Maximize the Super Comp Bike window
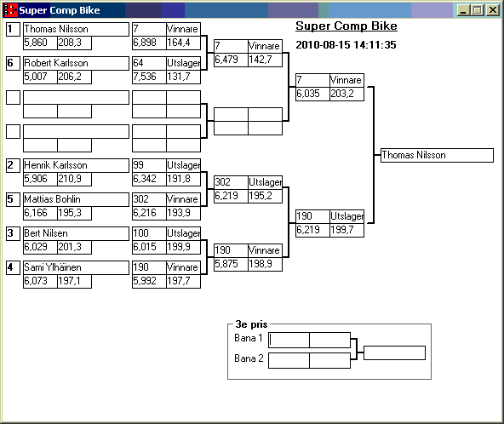 [478, 10]
